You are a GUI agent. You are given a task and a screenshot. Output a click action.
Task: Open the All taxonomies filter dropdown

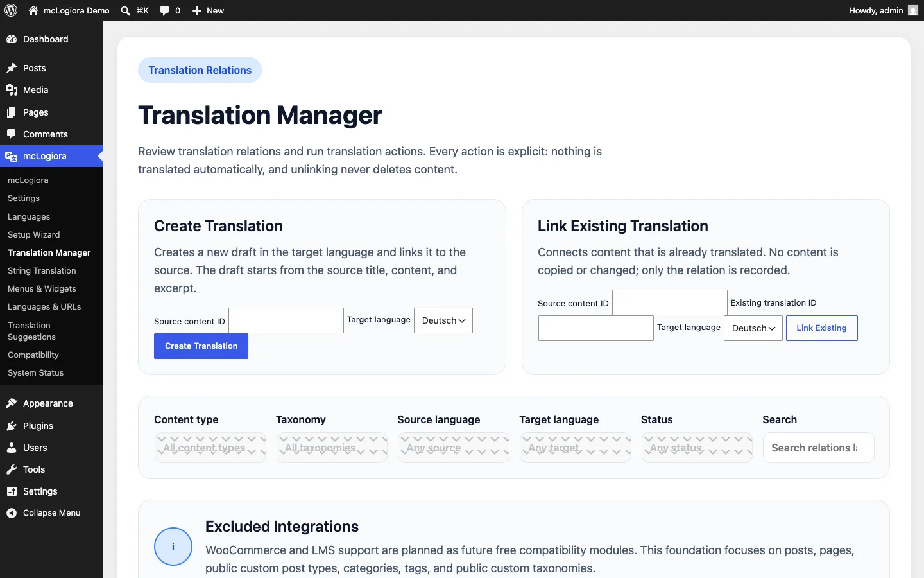tap(332, 448)
